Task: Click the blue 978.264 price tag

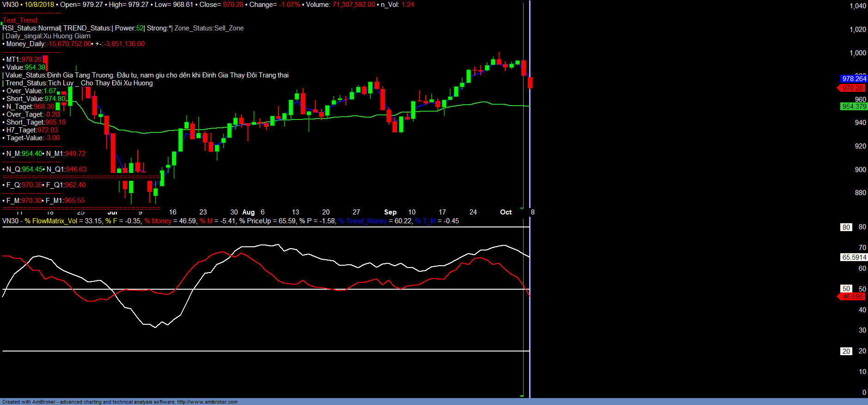Action: [854, 79]
